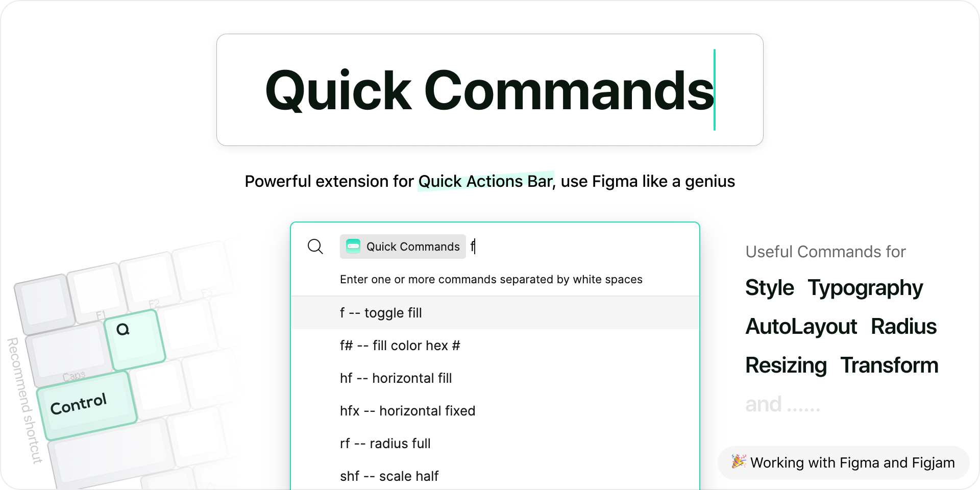Click the Caps keyboard key
The image size is (980, 490).
(69, 354)
